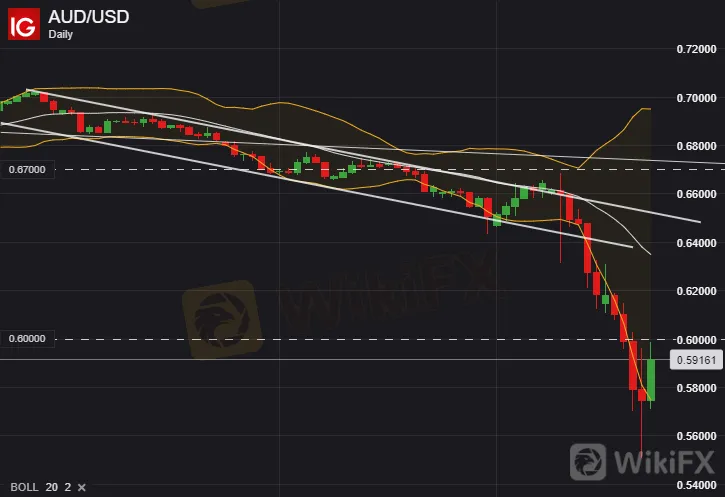
Task: Click the 0.72000 price axis label
Action: (696, 49)
